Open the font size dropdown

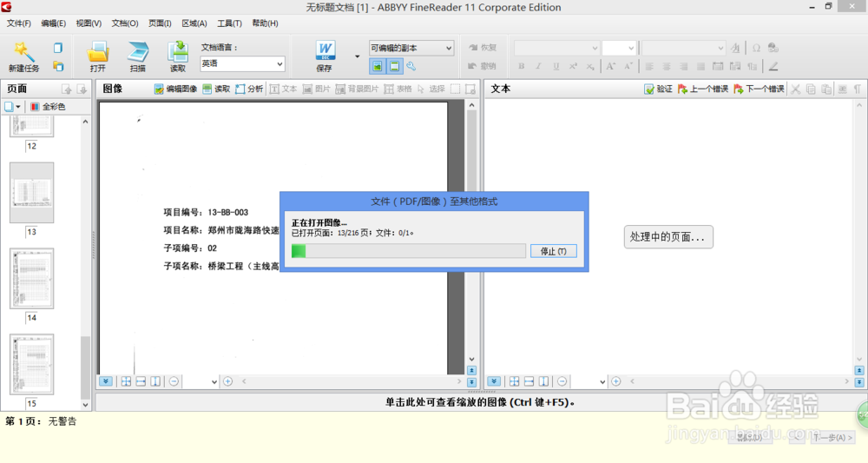pos(618,48)
